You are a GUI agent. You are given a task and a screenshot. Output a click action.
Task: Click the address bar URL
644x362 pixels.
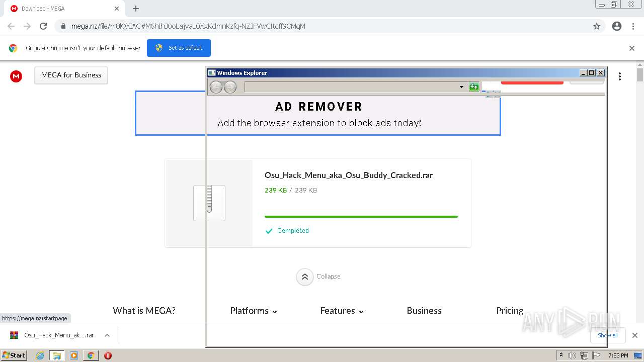188,26
